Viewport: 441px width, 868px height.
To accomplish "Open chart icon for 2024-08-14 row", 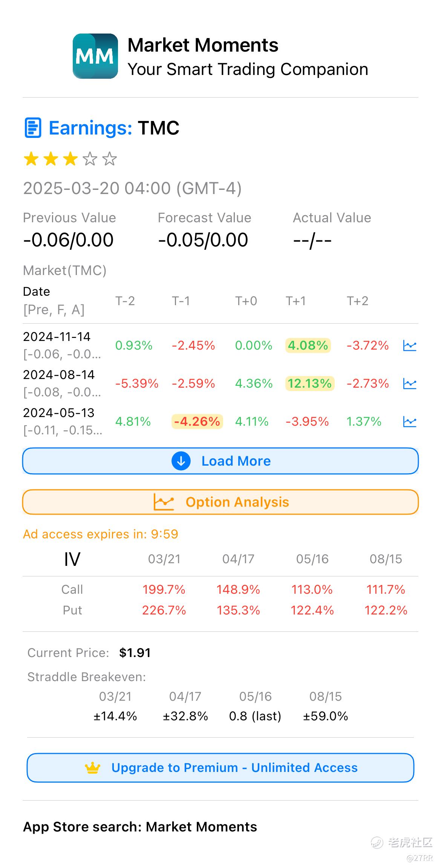I will [x=409, y=384].
